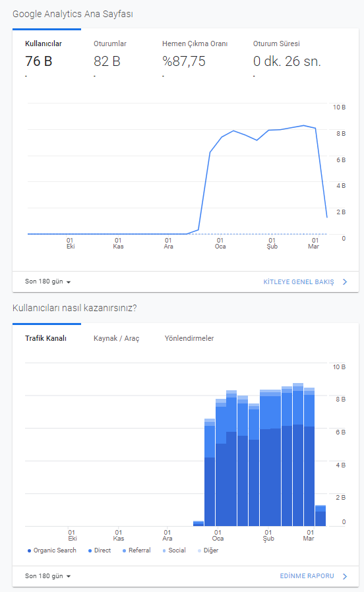Switch to the Kaynak / Araç tab
Image resolution: width=364 pixels, height=592 pixels.
pos(116,338)
